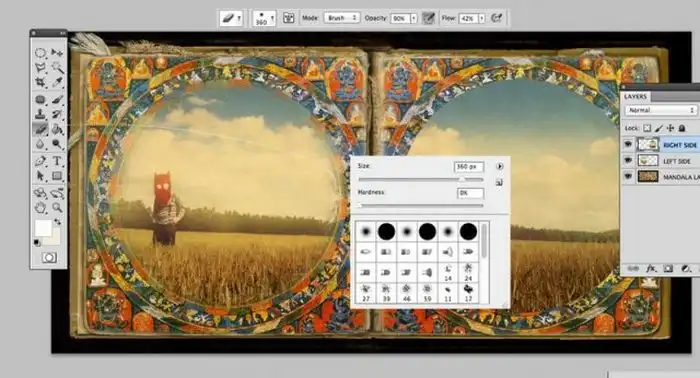Select the Rectangle shape tool
Viewport: 700px width, 378px height.
coord(57,176)
